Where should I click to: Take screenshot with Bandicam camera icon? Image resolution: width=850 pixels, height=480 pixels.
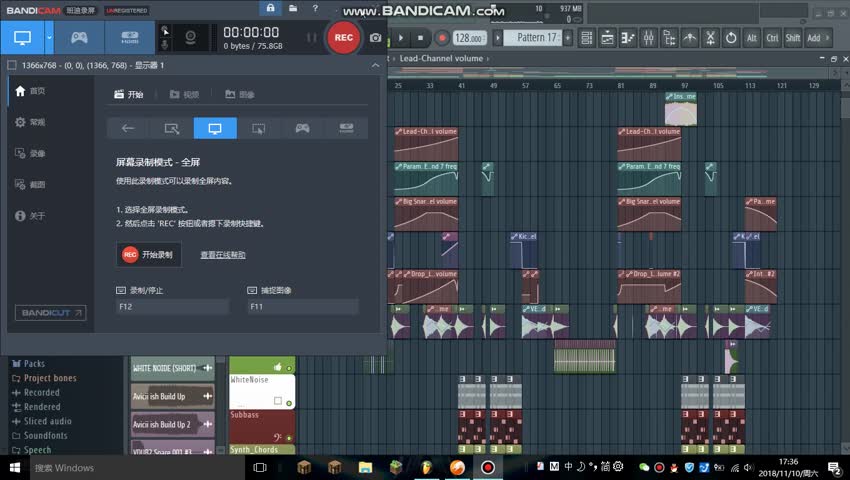(x=375, y=37)
